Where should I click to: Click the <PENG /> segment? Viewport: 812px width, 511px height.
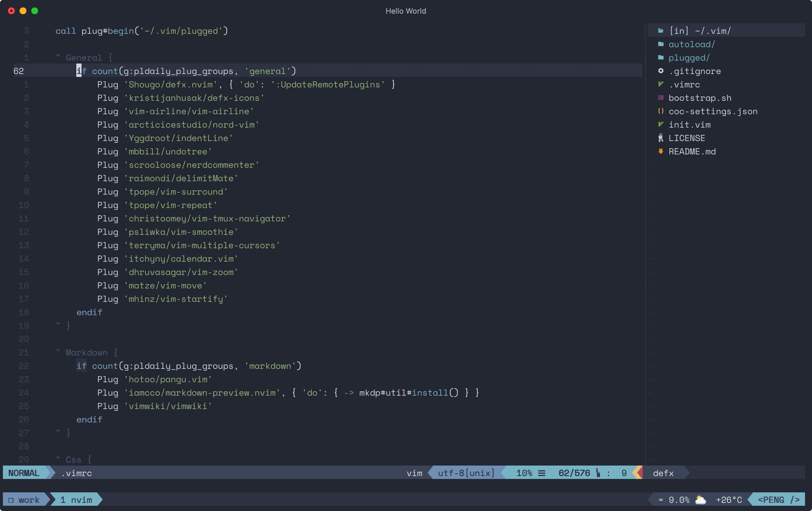click(779, 500)
